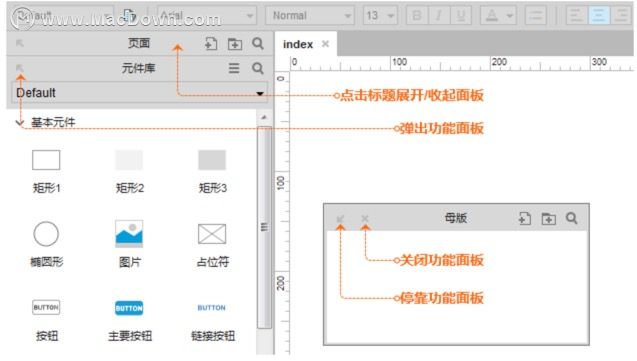
Task: Click the library scrollbar up arrow
Action: coord(264,117)
